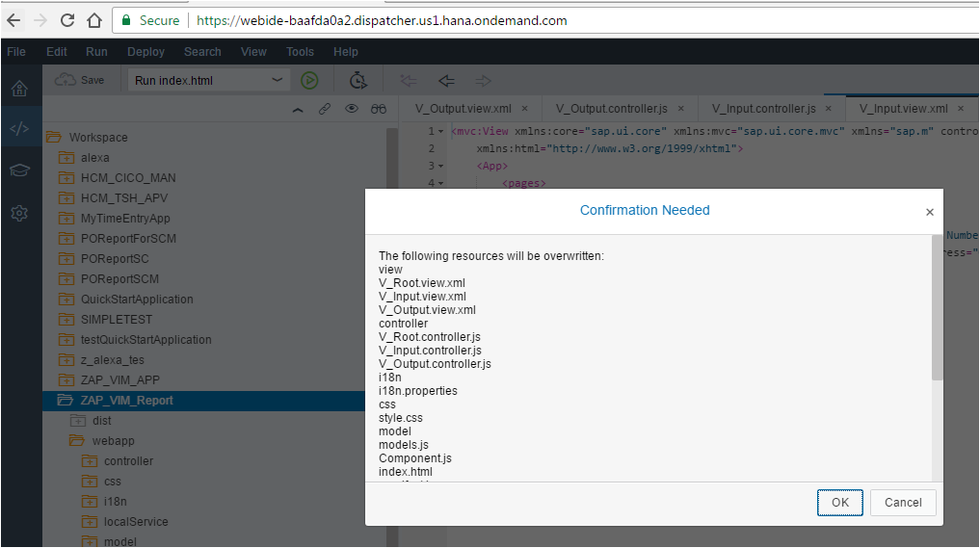Toggle show hidden files eye icon
980x548 pixels.
pos(352,109)
